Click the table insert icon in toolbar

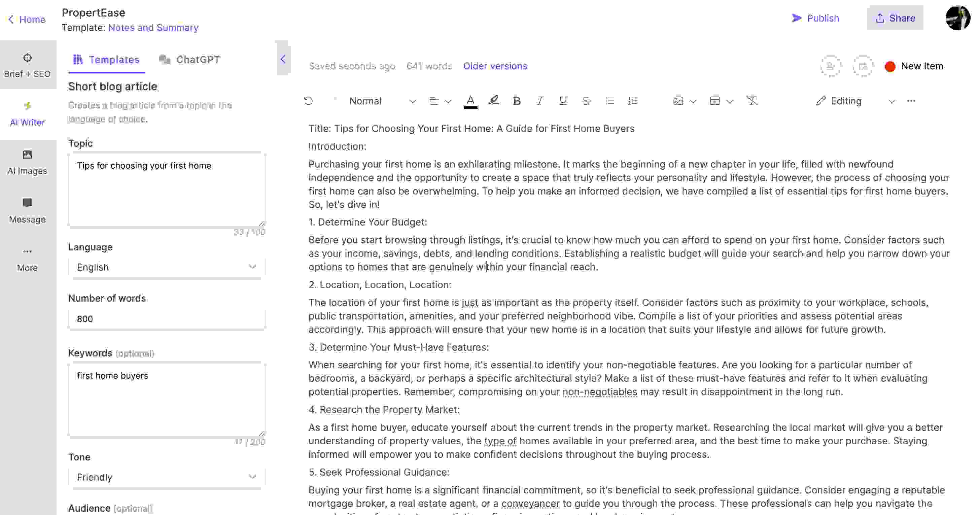(x=714, y=101)
